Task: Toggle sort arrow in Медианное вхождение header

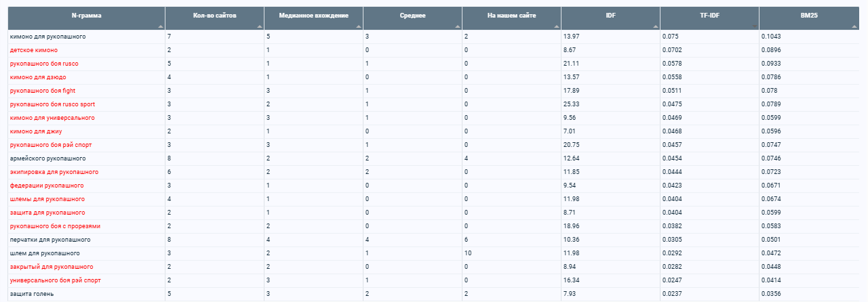Action: 358,26
